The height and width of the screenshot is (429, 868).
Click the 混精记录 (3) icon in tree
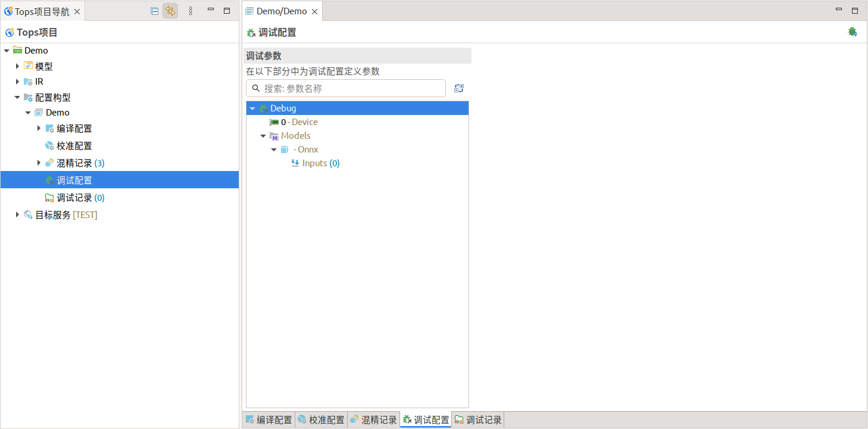click(49, 163)
